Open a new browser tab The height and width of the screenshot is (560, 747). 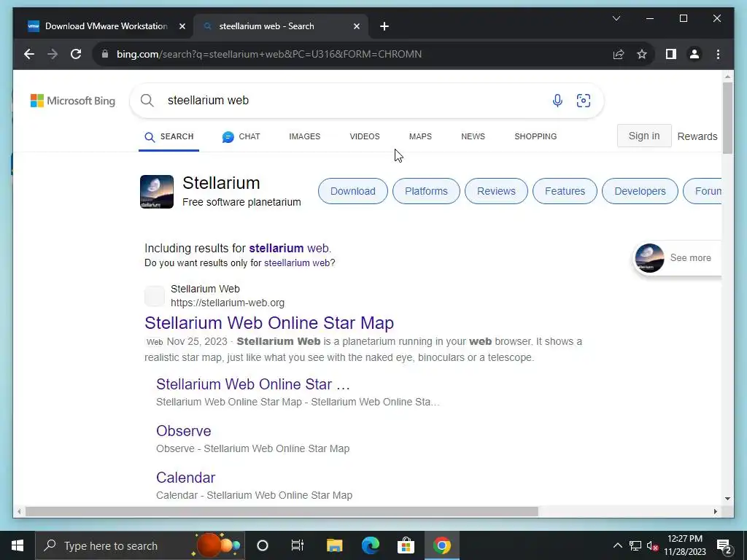point(384,27)
